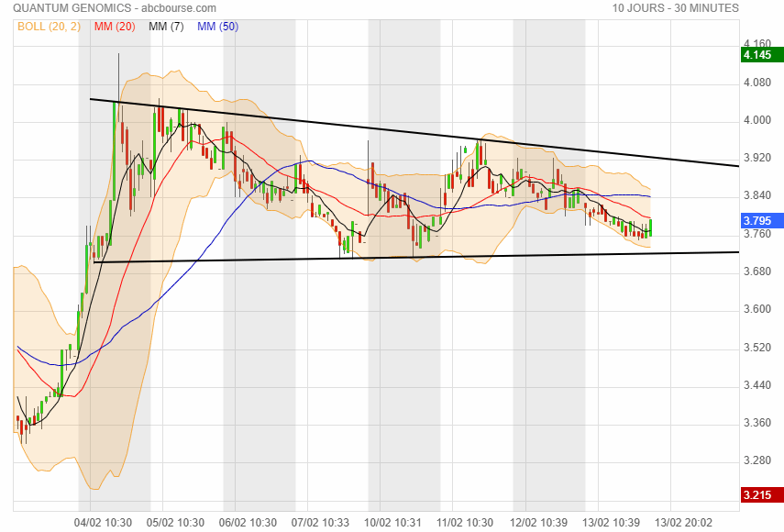Click the 10/02 10:31 date label
The image size is (784, 532).
tap(393, 523)
